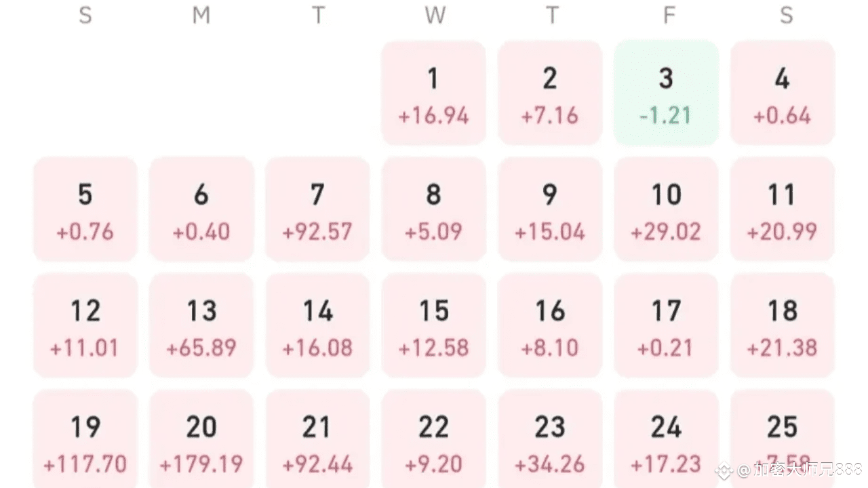Tap day 11 with +20.99

tap(783, 209)
